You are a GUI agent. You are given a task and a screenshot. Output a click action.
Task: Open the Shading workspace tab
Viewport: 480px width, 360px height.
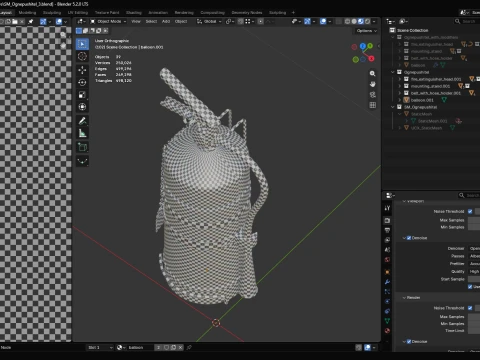click(134, 13)
